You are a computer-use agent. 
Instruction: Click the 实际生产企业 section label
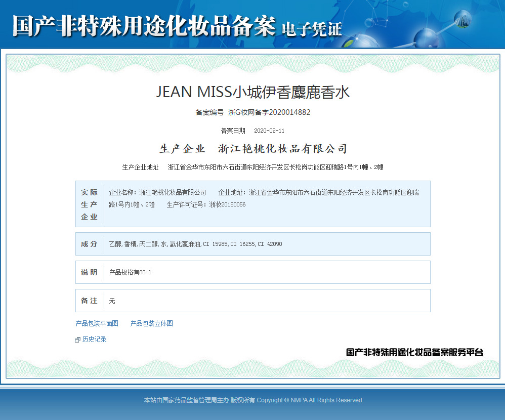(x=90, y=204)
